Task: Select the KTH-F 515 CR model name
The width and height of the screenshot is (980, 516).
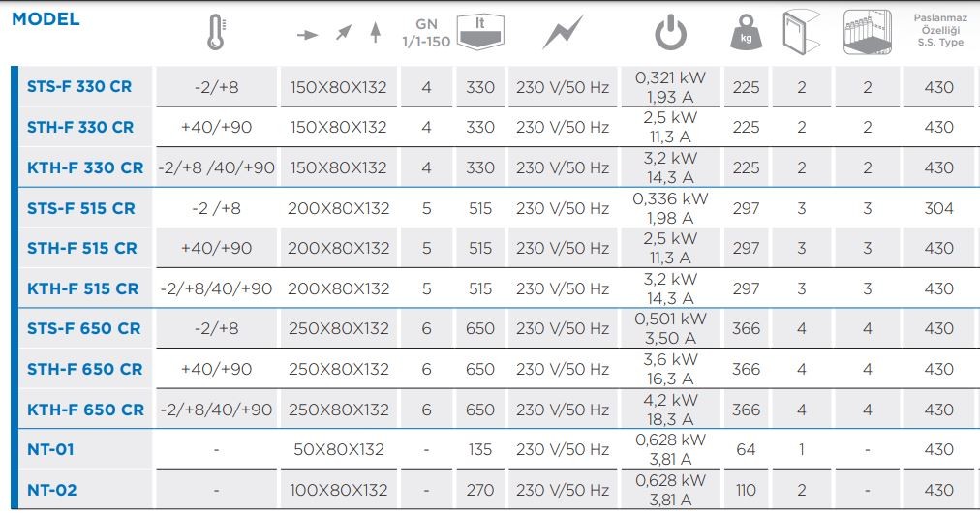Action: click(x=82, y=288)
